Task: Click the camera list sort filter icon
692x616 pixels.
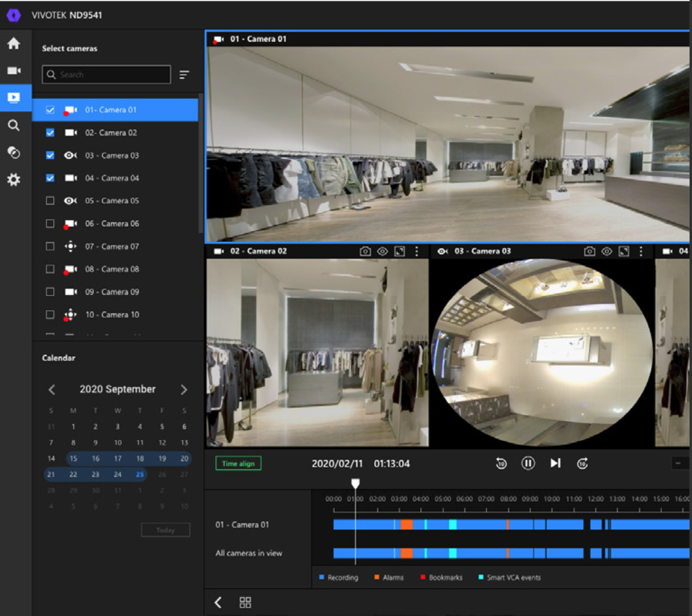Action: [184, 75]
